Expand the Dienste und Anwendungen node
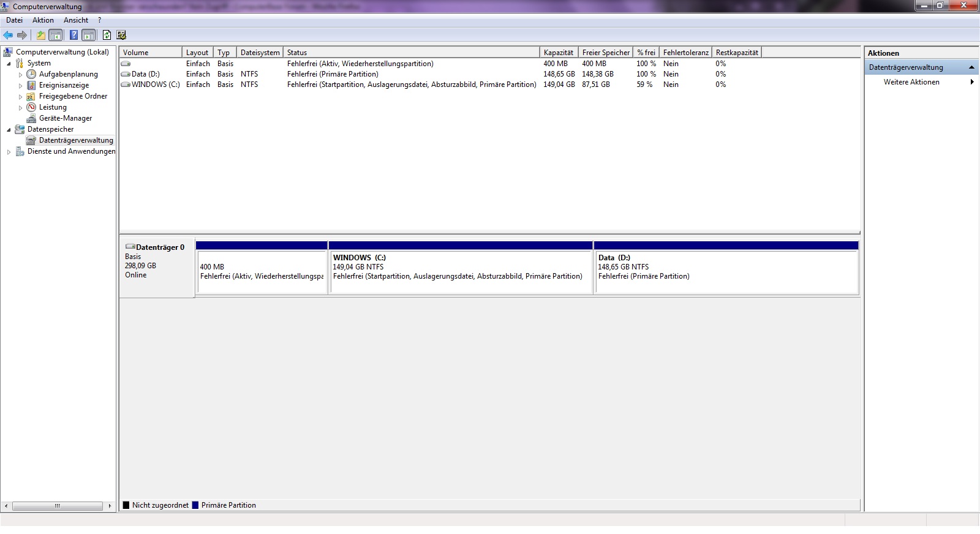The height and width of the screenshot is (534, 980). [x=9, y=152]
